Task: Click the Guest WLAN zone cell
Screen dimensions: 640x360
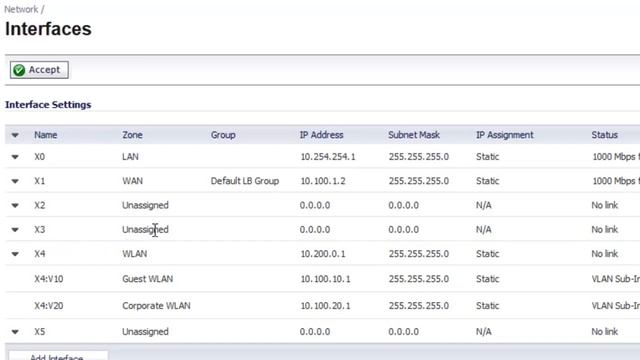Action: point(147,279)
